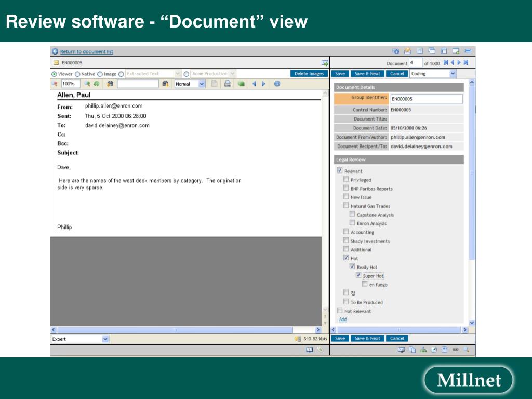Click the magnifier search icon in the bottom bar

(x=467, y=350)
